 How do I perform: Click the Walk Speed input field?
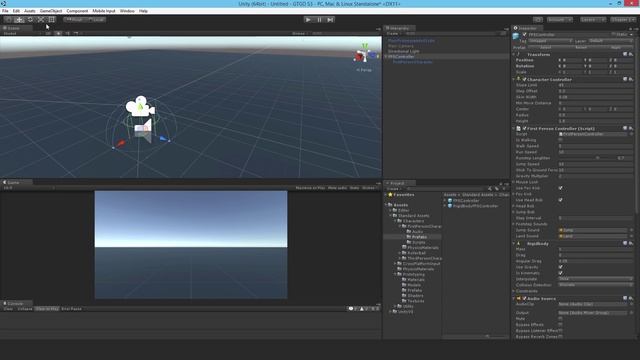click(x=595, y=146)
